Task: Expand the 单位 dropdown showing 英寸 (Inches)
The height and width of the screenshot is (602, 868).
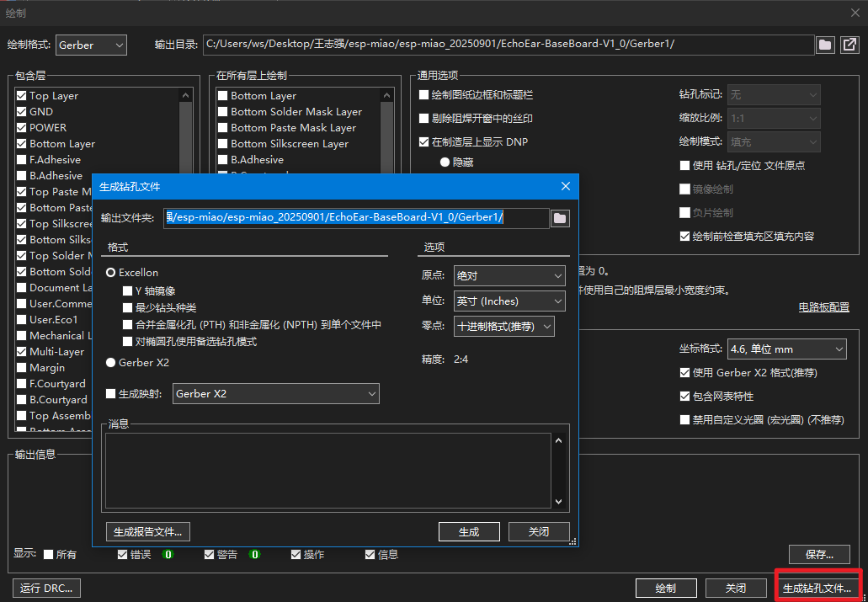Action: (509, 301)
